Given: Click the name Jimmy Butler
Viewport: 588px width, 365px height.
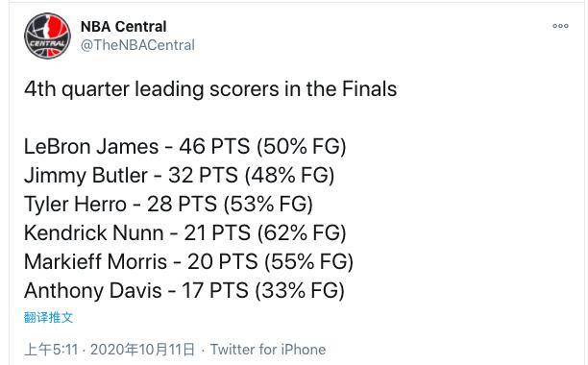Looking at the screenshot, I should [x=86, y=176].
